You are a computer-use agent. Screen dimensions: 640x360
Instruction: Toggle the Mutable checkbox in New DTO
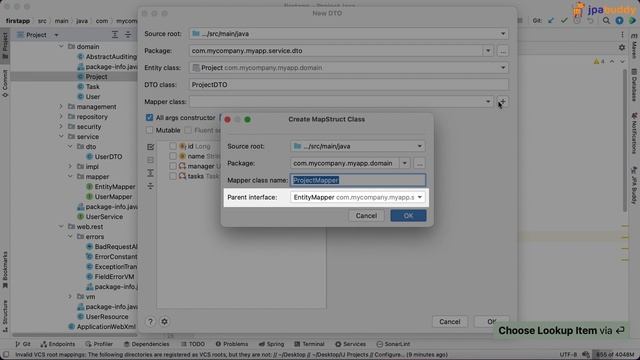point(149,130)
